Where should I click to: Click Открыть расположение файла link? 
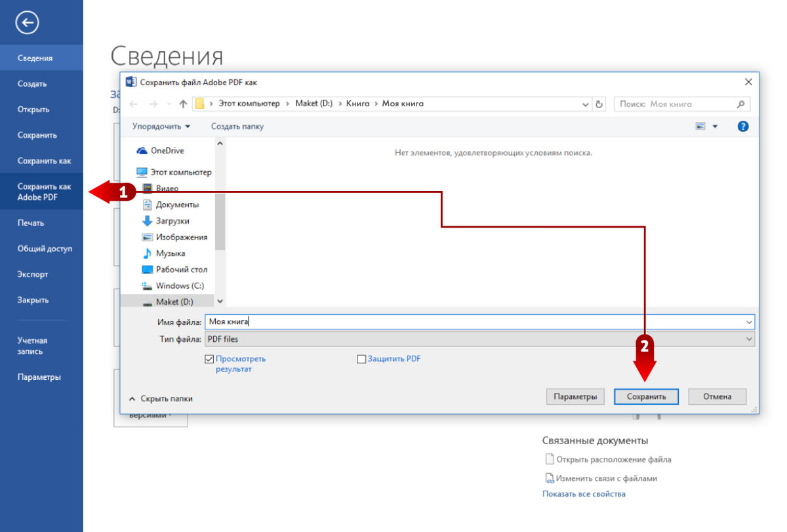pyautogui.click(x=608, y=459)
